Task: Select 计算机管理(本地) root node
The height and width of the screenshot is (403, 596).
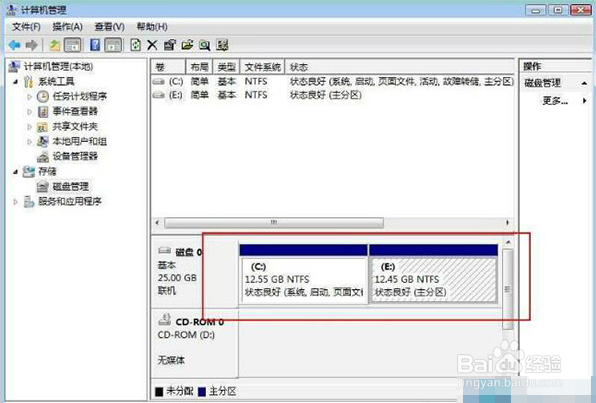Action: tap(58, 67)
